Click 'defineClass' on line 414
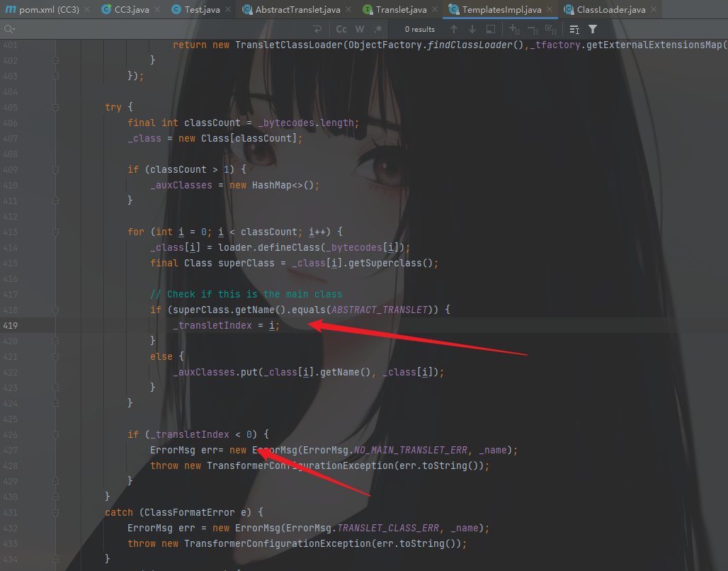This screenshot has height=571, width=728. pyautogui.click(x=289, y=247)
